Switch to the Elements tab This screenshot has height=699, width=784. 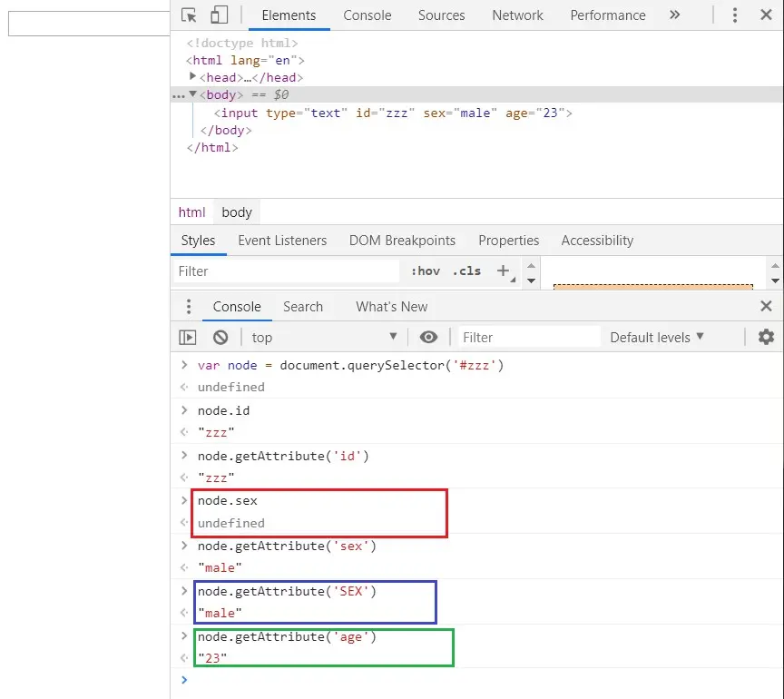pyautogui.click(x=289, y=15)
